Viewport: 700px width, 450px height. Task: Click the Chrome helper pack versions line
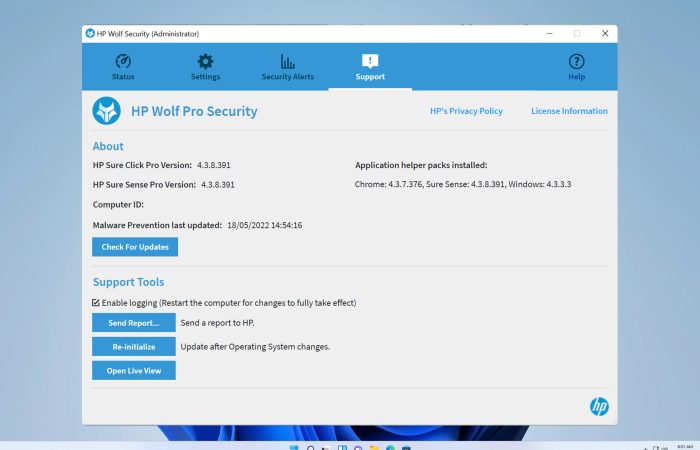click(463, 184)
